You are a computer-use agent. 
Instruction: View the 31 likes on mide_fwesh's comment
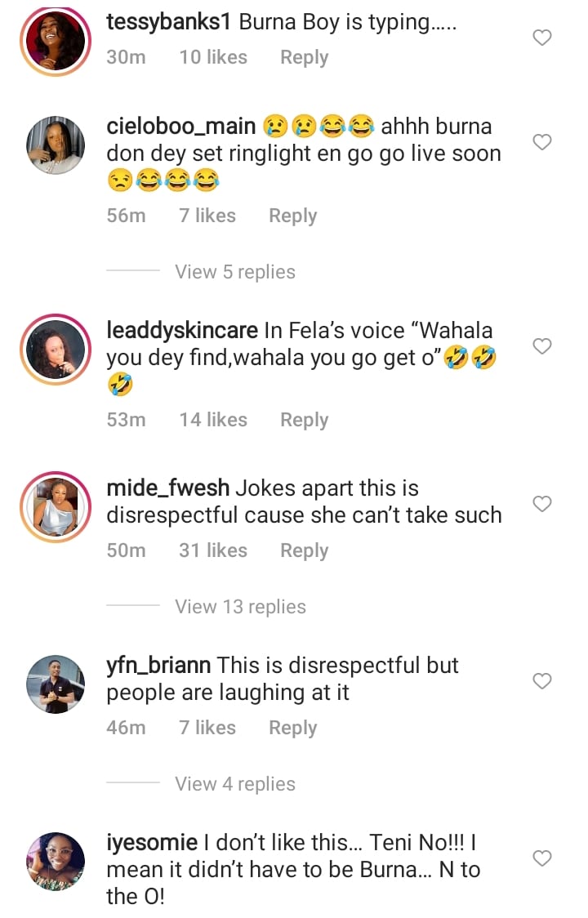coord(213,551)
